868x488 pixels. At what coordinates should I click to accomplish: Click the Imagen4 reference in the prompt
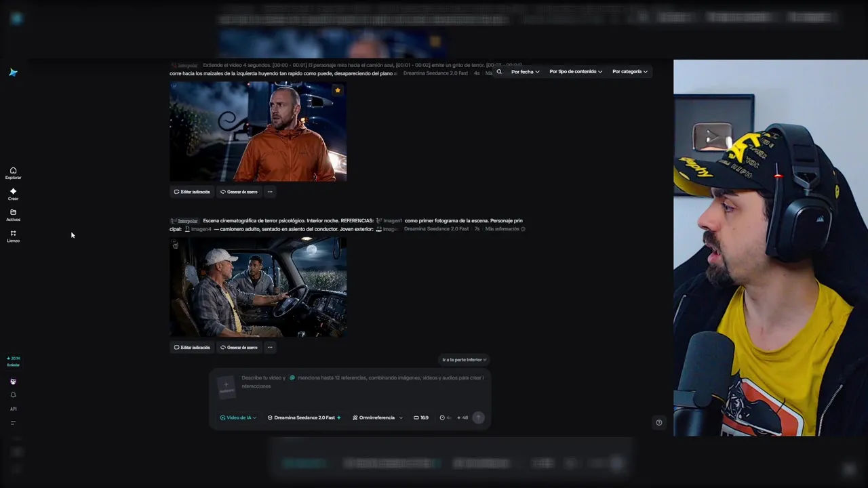(x=198, y=229)
